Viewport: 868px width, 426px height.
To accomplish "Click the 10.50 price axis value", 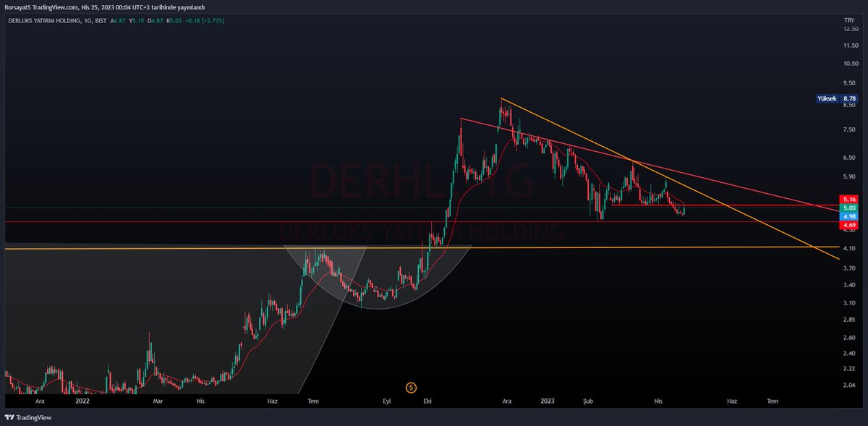I will (851, 63).
